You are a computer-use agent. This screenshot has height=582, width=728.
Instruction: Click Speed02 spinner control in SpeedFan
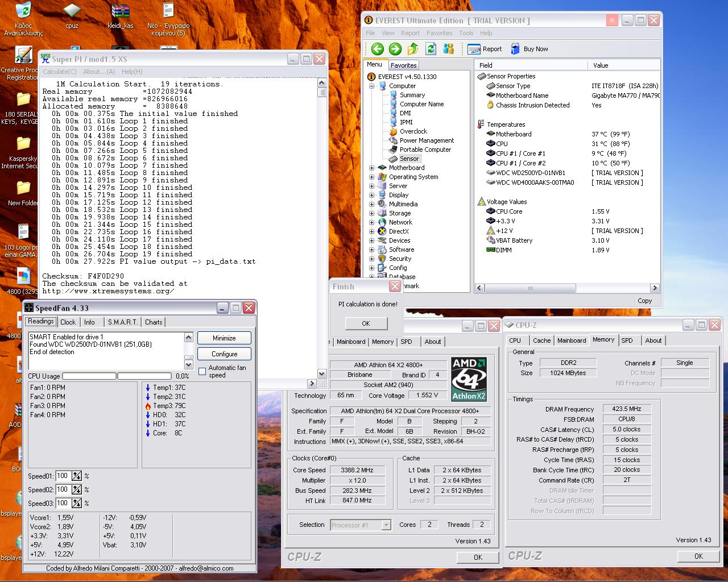[77, 489]
